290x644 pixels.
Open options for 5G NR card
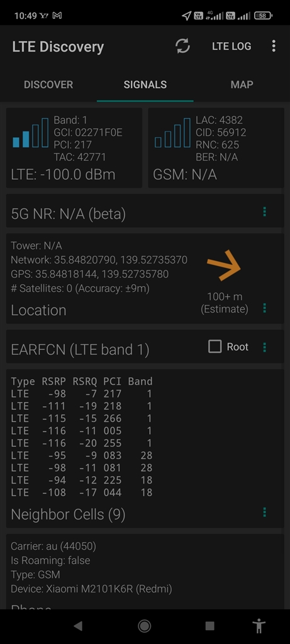pos(265,211)
